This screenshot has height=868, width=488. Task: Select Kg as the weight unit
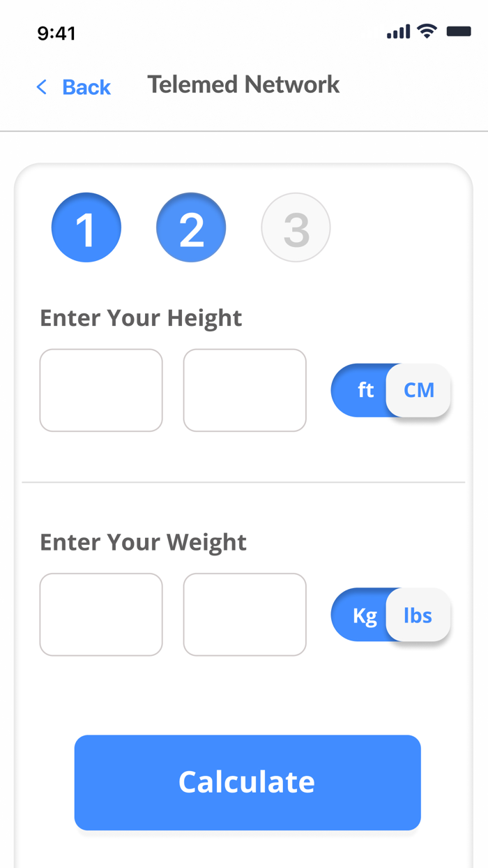(364, 615)
